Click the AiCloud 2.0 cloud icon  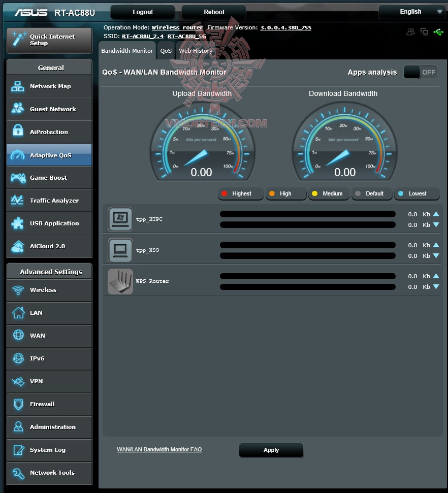tap(18, 246)
